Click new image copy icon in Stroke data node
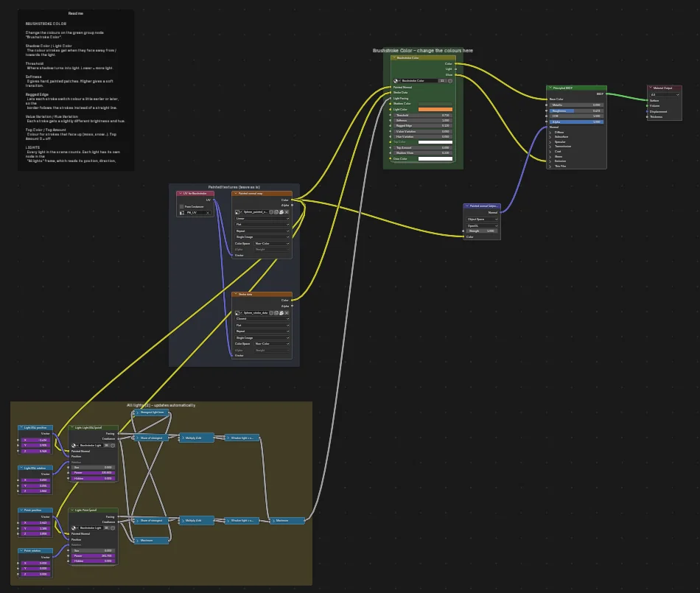Screen dimensions: 700x593 [276, 313]
